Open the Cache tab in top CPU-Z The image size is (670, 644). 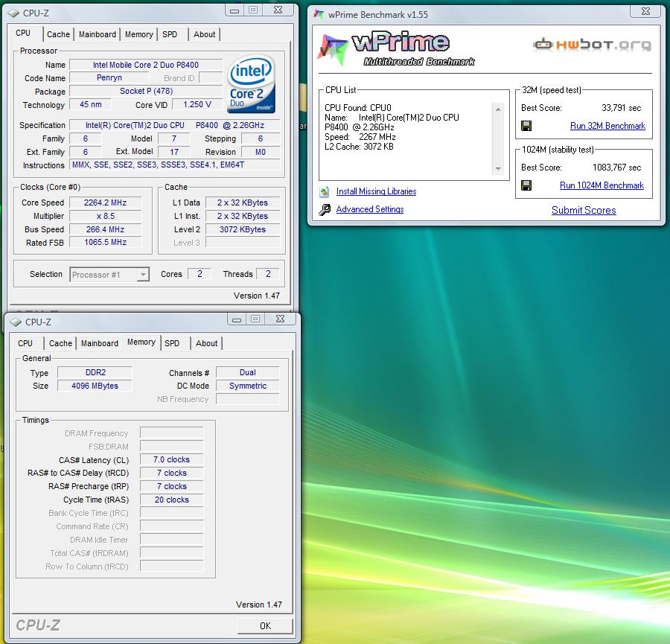59,34
